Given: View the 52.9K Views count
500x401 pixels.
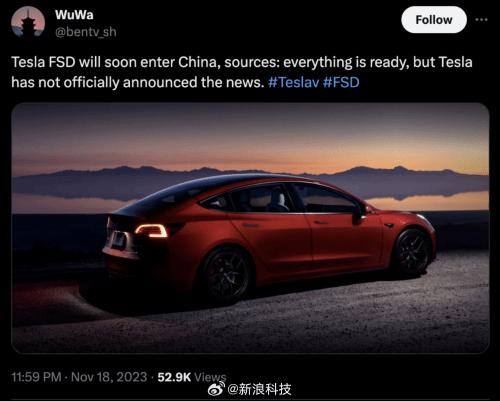Looking at the screenshot, I should pyautogui.click(x=192, y=377).
